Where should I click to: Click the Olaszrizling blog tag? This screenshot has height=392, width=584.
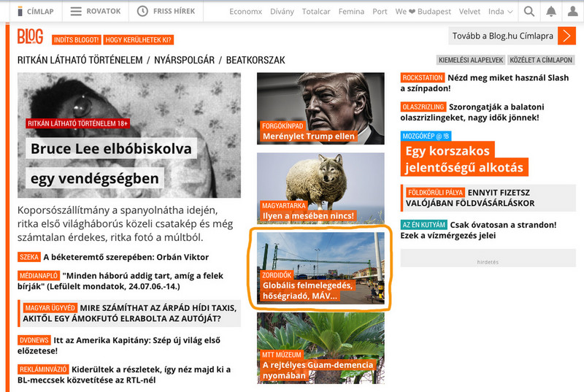click(x=423, y=107)
